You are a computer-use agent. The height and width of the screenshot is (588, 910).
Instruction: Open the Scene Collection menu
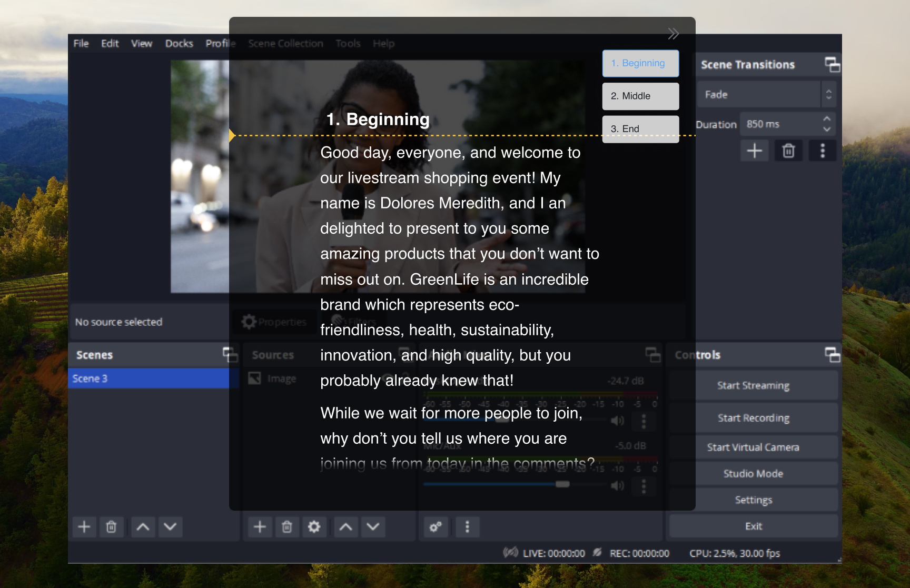coord(286,44)
